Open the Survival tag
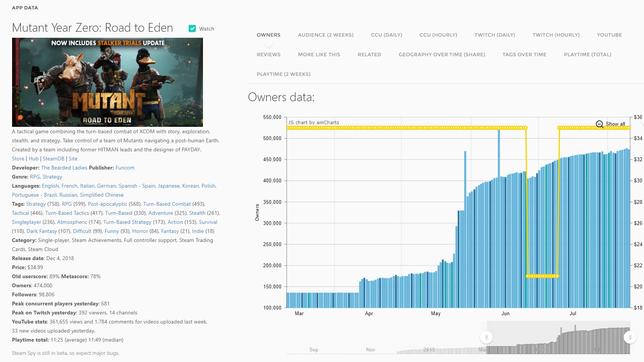The width and height of the screenshot is (644, 362). click(208, 222)
